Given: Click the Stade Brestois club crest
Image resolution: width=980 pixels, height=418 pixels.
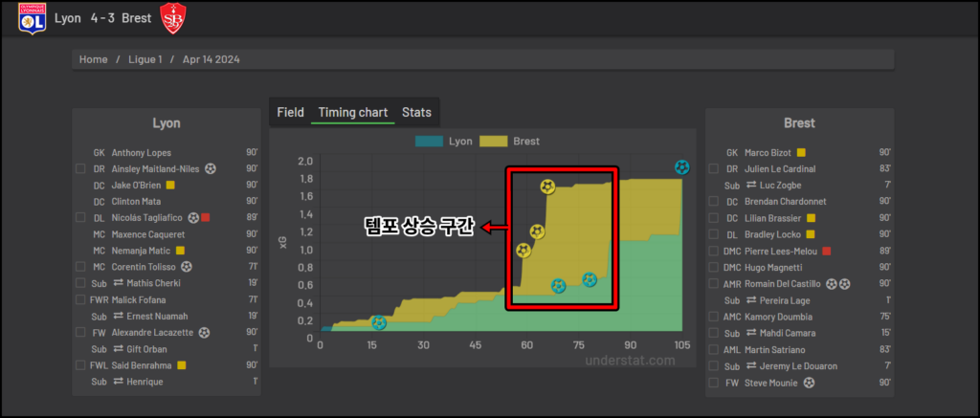Looking at the screenshot, I should tap(173, 18).
